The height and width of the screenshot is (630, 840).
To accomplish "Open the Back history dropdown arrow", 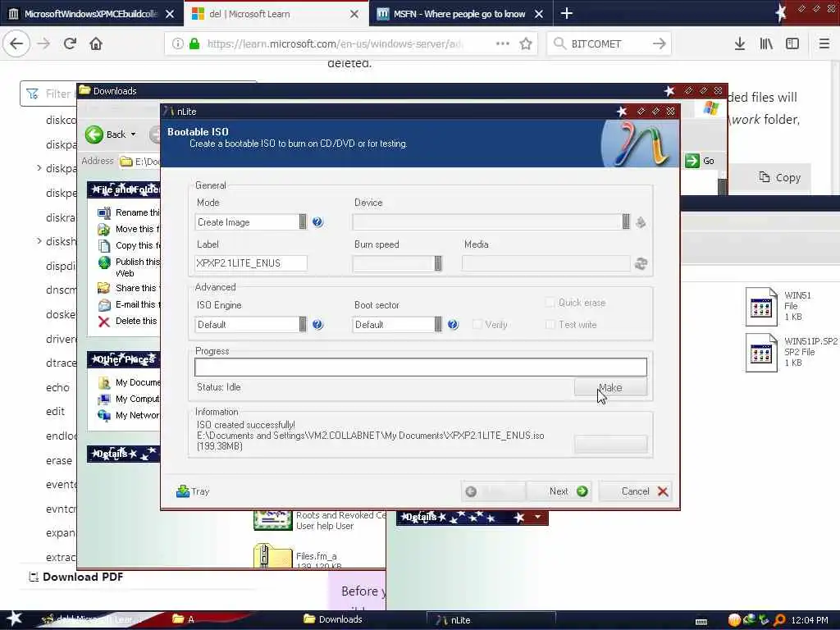I will click(134, 134).
